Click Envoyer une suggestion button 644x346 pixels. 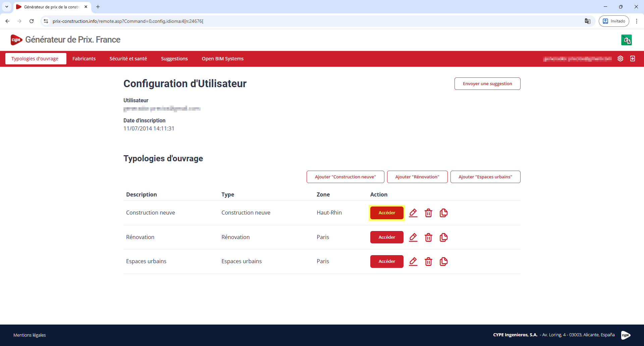(487, 84)
